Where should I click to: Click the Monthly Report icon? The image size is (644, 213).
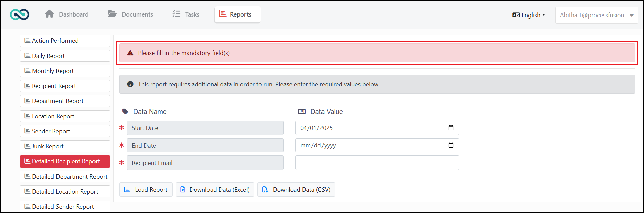[x=27, y=71]
